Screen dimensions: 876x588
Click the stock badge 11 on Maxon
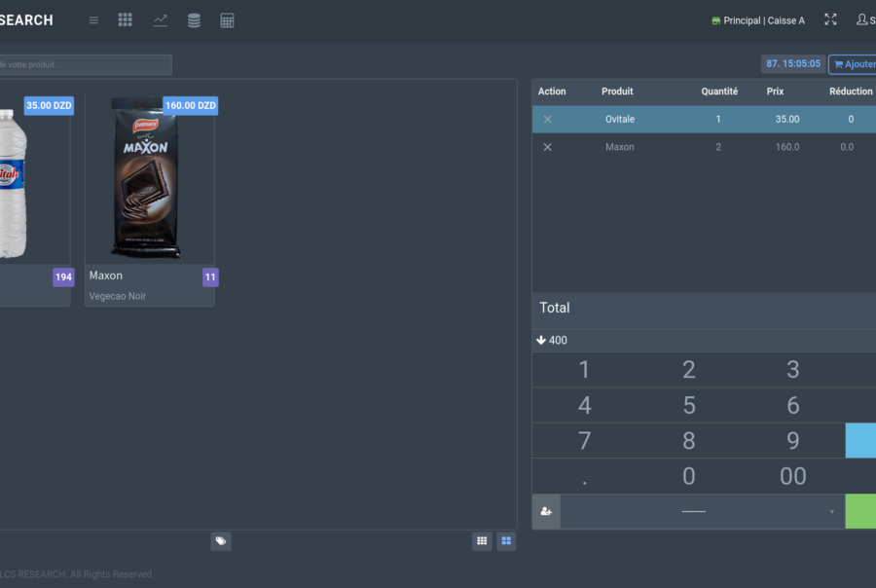210,276
